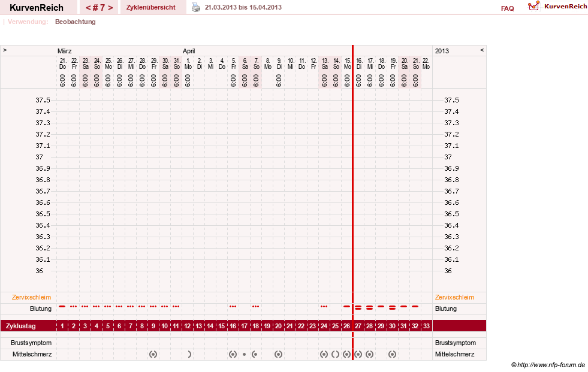Select the double Blutung bar on cycle day 27
Viewport: 588px width, 372px height.
coord(358,307)
